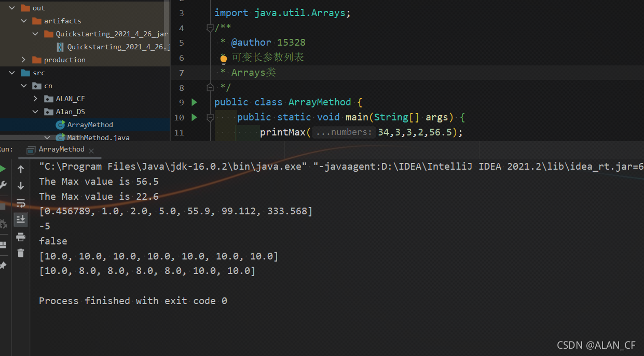Rerun ArrayMethod with the green play icon
This screenshot has height=356, width=644.
point(2,169)
